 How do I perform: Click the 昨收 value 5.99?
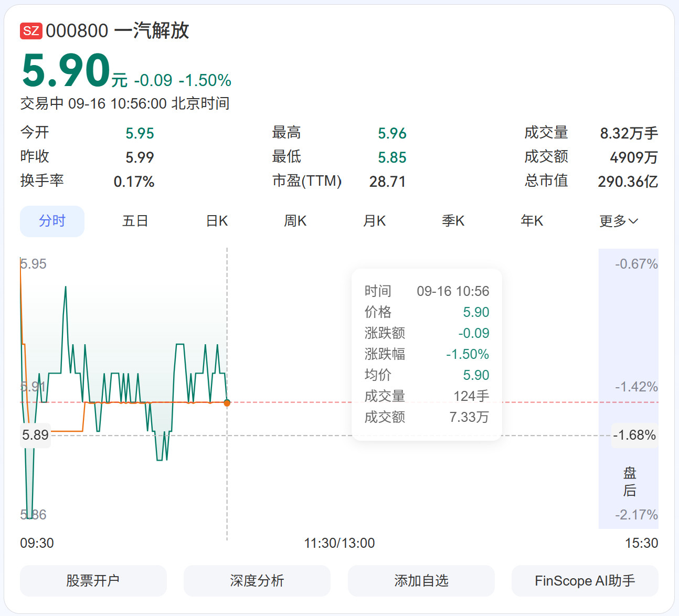(x=140, y=157)
